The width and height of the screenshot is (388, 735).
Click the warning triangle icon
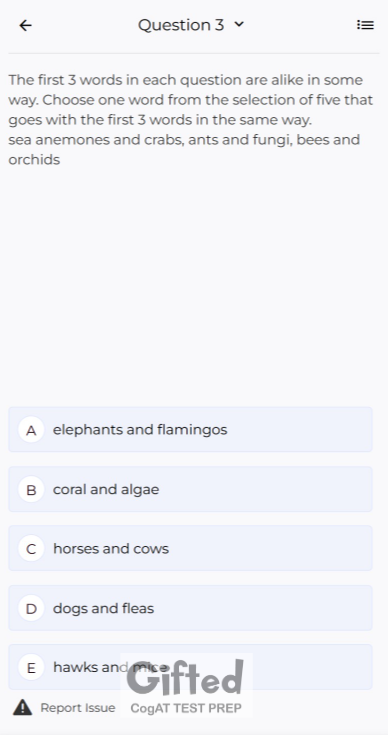(x=22, y=707)
